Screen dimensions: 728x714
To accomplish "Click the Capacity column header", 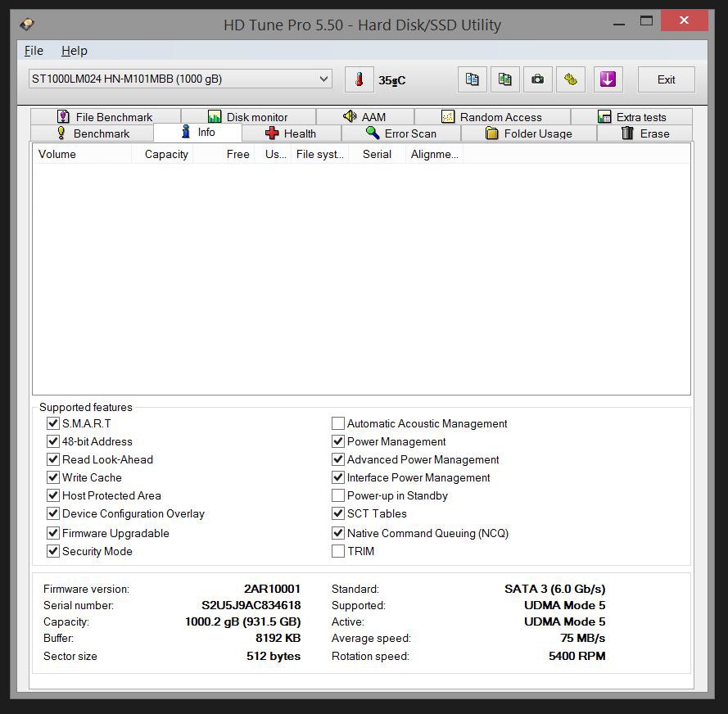I will 162,154.
